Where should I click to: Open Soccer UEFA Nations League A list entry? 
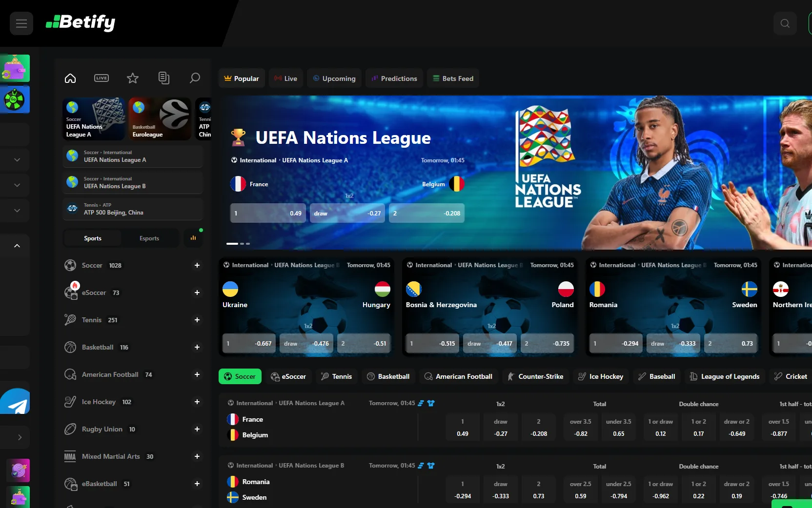coord(132,156)
